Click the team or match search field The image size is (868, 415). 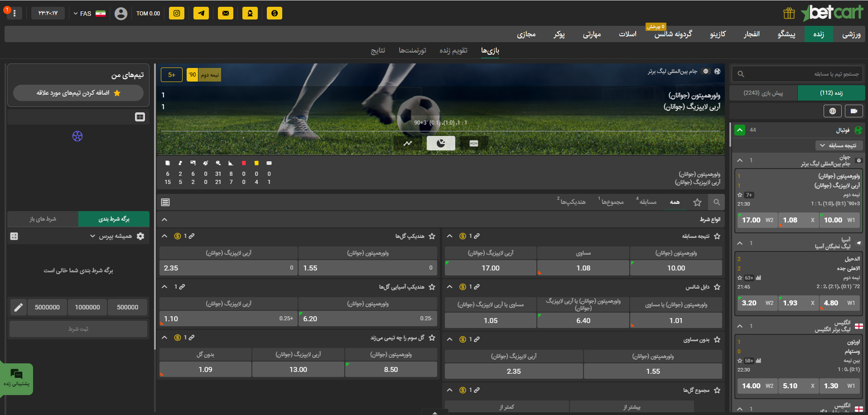[797, 74]
